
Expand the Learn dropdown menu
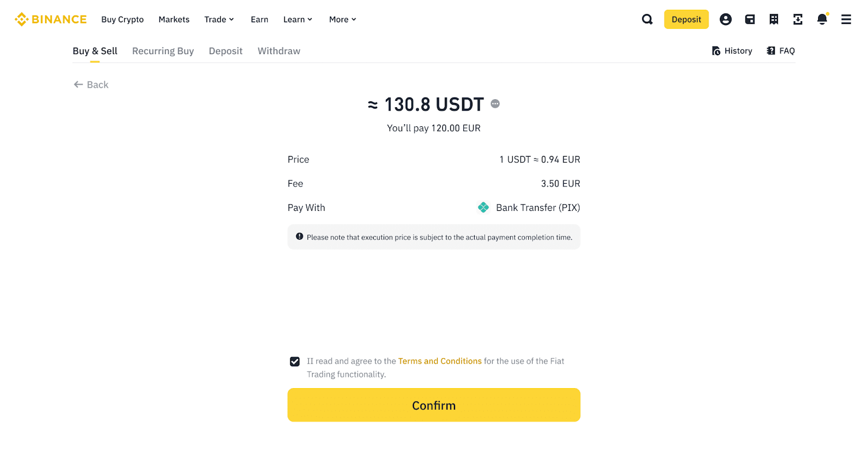(298, 20)
